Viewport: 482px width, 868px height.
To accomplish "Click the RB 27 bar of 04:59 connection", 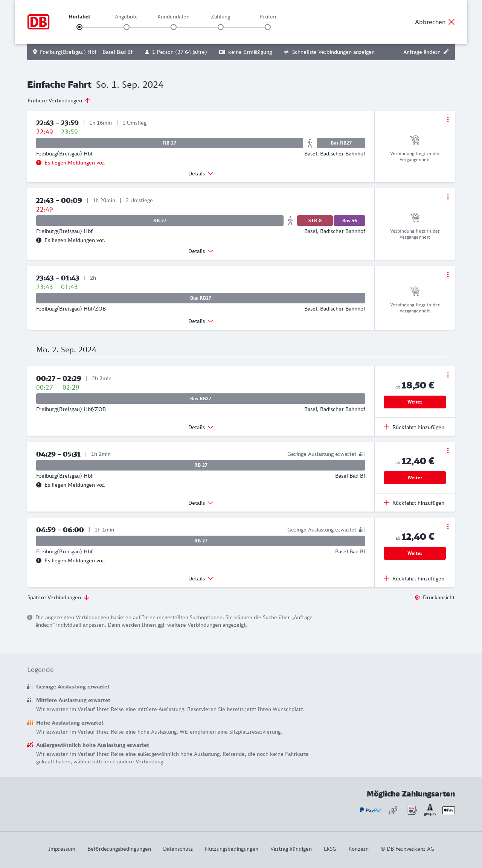I will coord(201,541).
